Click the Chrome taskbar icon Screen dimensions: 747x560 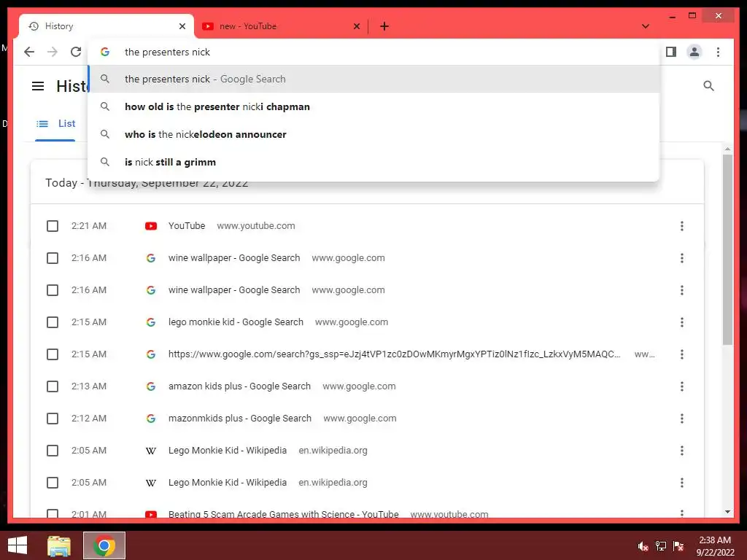pos(104,545)
